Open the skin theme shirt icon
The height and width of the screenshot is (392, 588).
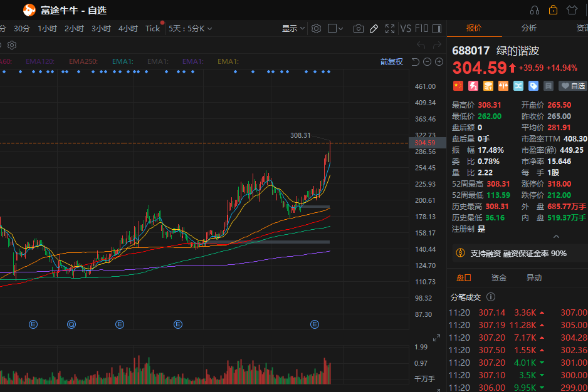coord(572,10)
